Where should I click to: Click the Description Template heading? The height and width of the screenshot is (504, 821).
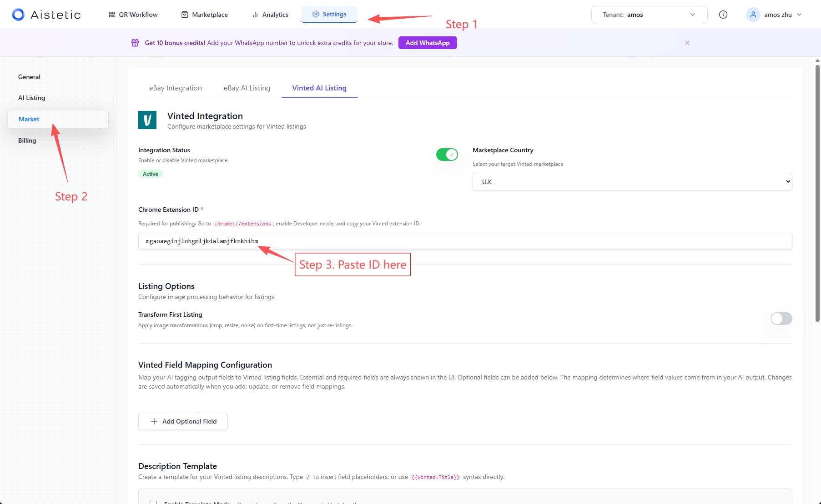point(177,466)
